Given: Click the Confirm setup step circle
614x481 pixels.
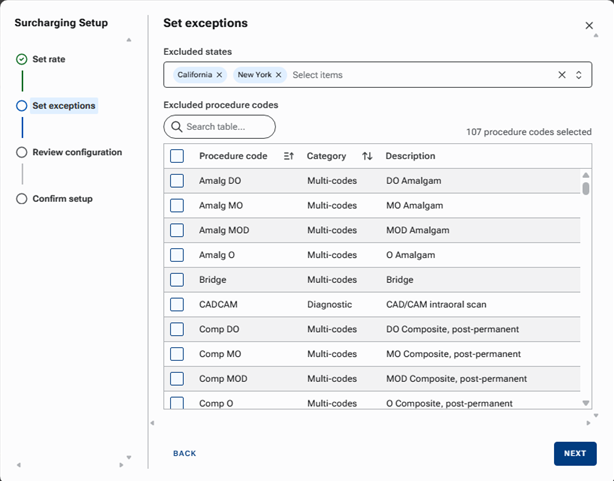Looking at the screenshot, I should [x=22, y=199].
